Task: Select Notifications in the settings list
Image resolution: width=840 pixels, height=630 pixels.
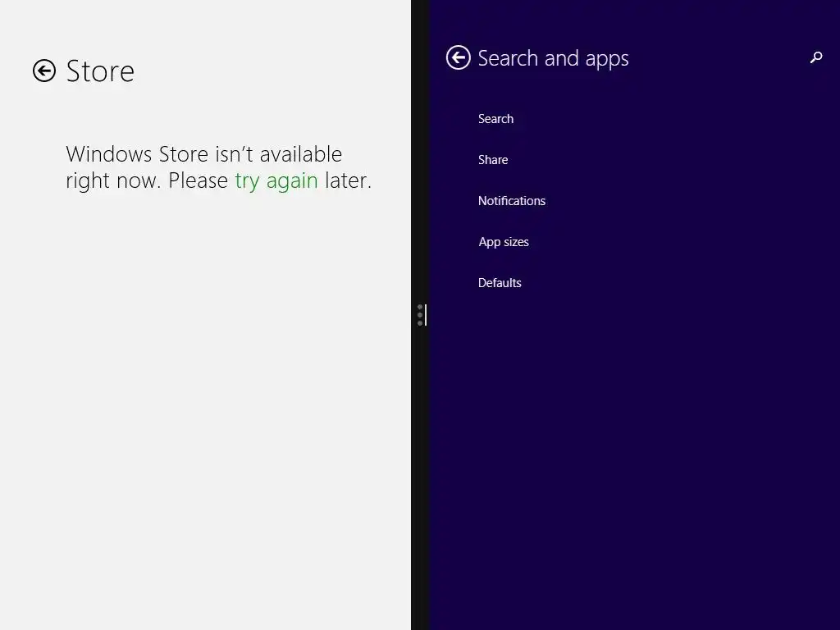Action: point(512,201)
